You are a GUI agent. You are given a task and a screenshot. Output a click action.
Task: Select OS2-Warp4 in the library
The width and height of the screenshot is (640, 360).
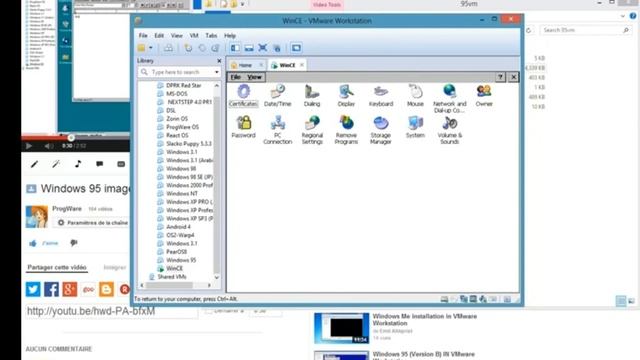pos(180,235)
